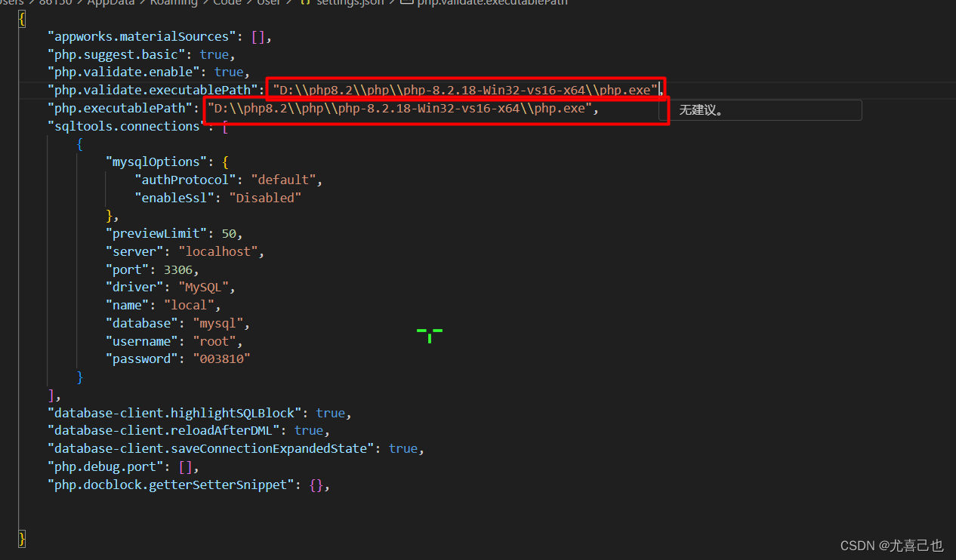Viewport: 956px width, 560px height.
Task: Click the "php.docblock.getterSetterSnippet" key
Action: point(171,485)
